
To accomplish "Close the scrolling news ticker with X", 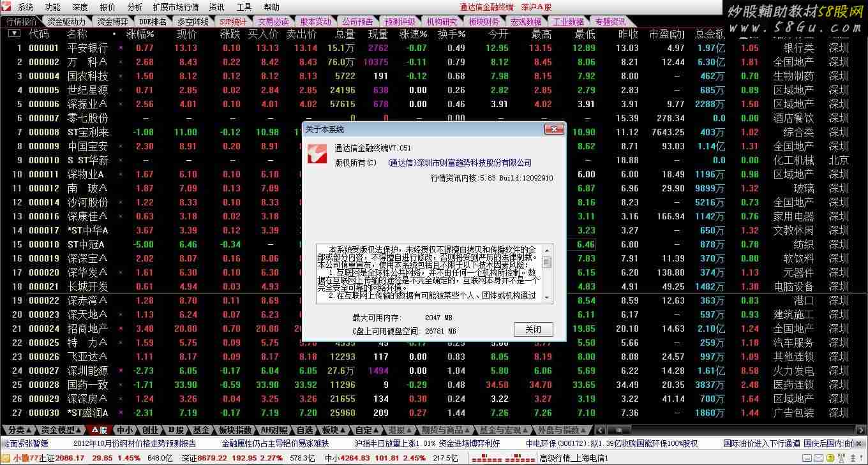I will 859,443.
